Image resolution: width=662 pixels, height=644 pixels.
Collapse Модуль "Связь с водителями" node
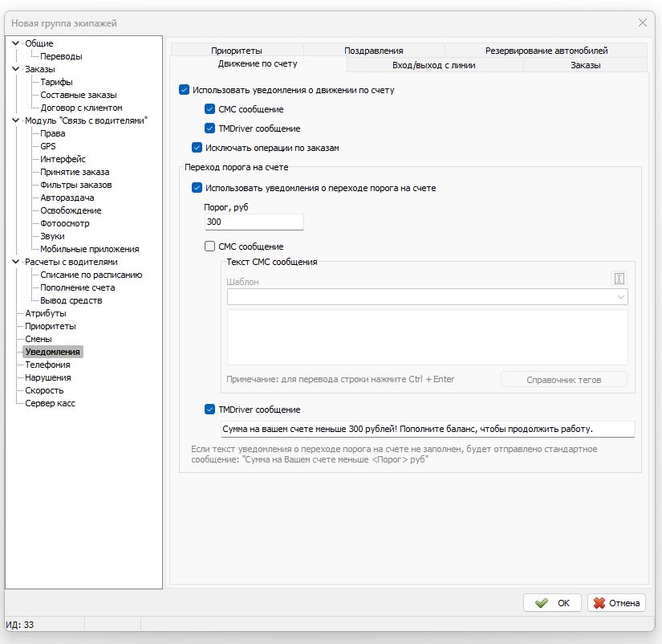point(15,120)
